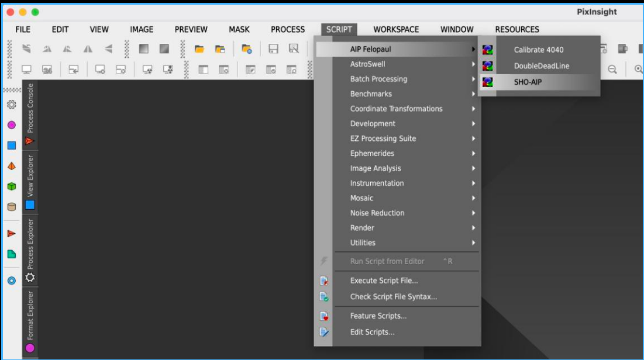Viewport: 644px width, 360px height.
Task: Click the magenta circle icon in left sidebar
Action: point(11,125)
